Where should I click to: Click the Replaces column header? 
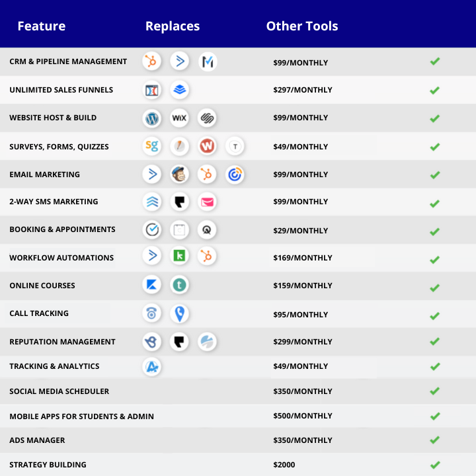[173, 26]
